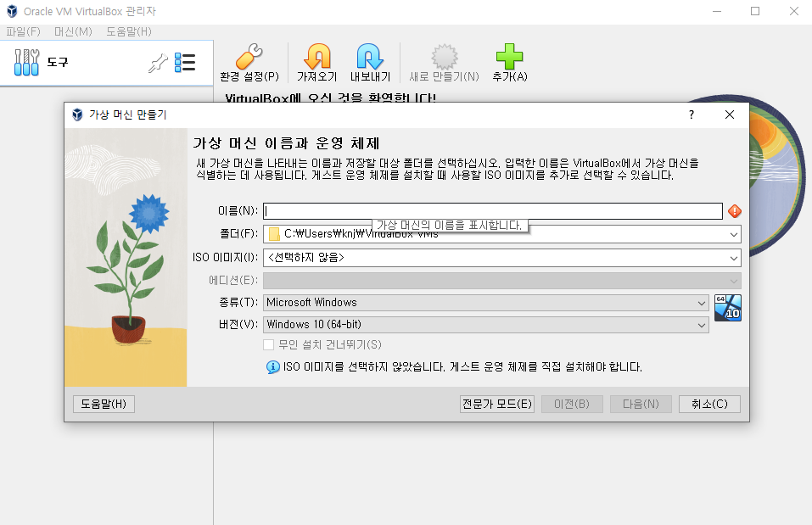The width and height of the screenshot is (812, 525).
Task: Open 환경 설정(P) preferences toolbar icon
Action: click(249, 57)
